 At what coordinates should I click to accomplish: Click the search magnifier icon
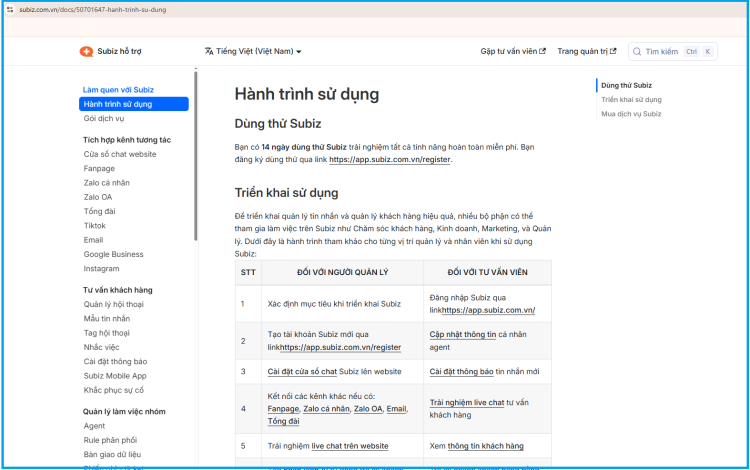[637, 52]
